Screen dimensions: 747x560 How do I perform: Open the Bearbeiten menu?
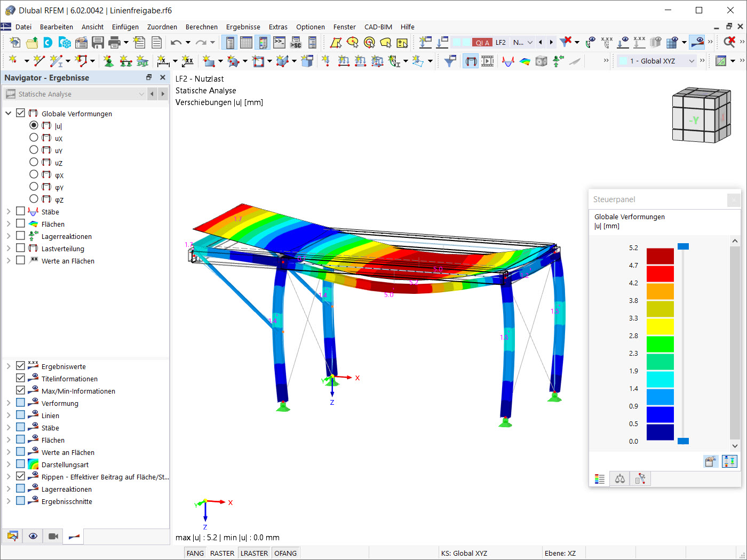pos(57,27)
